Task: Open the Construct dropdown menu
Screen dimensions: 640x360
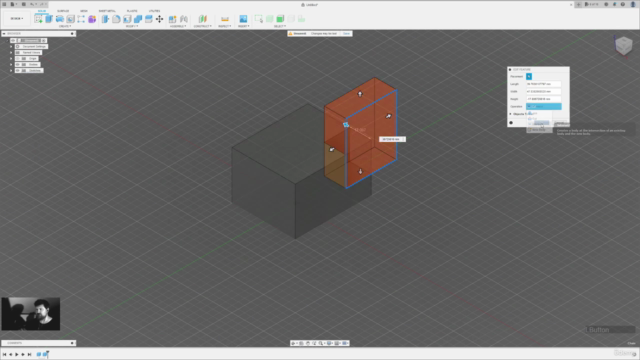Action: tap(202, 26)
